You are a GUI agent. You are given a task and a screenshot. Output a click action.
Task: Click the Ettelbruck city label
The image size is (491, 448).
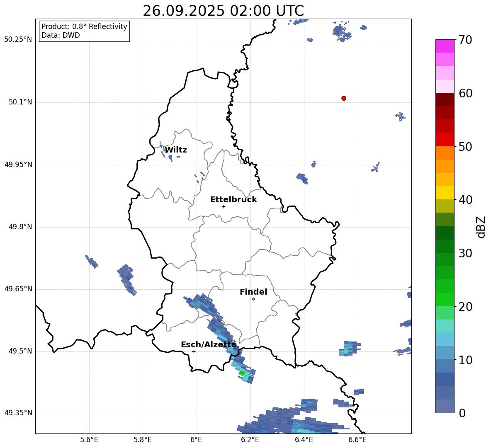[x=233, y=200]
